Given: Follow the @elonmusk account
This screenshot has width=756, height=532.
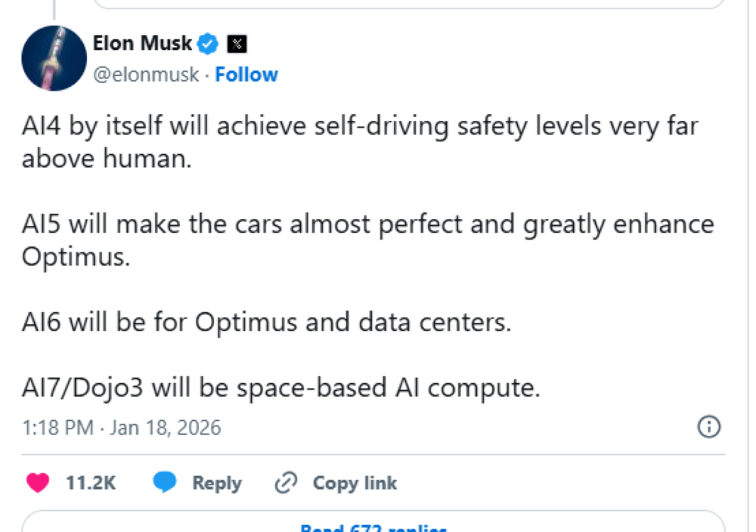Looking at the screenshot, I should 246,74.
